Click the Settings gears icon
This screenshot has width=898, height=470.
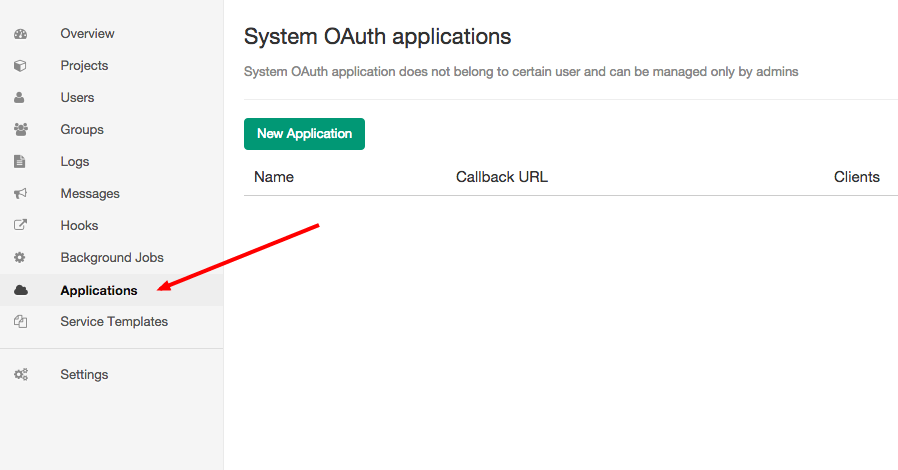coord(20,375)
